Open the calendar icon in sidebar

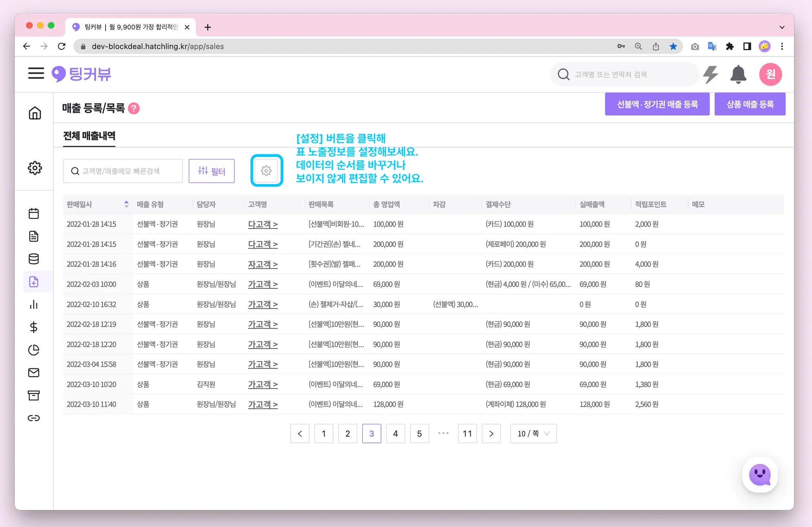pos(34,213)
